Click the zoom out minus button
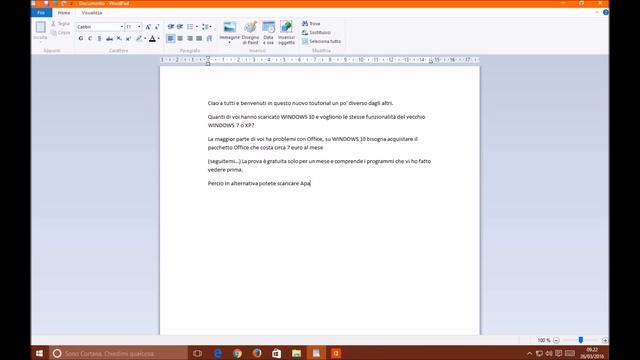 (556, 340)
